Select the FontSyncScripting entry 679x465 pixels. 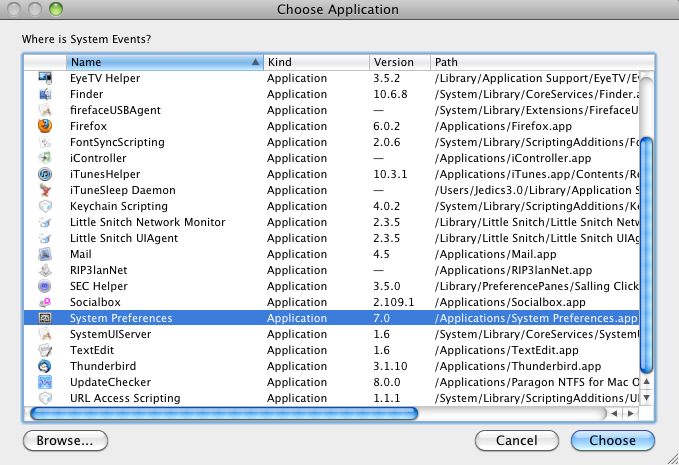point(117,142)
